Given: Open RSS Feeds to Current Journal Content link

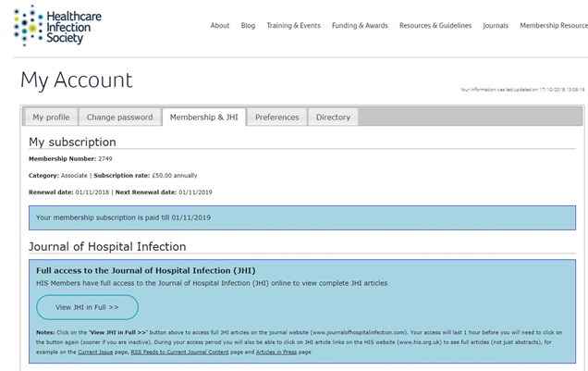Looking at the screenshot, I should click(x=179, y=352).
